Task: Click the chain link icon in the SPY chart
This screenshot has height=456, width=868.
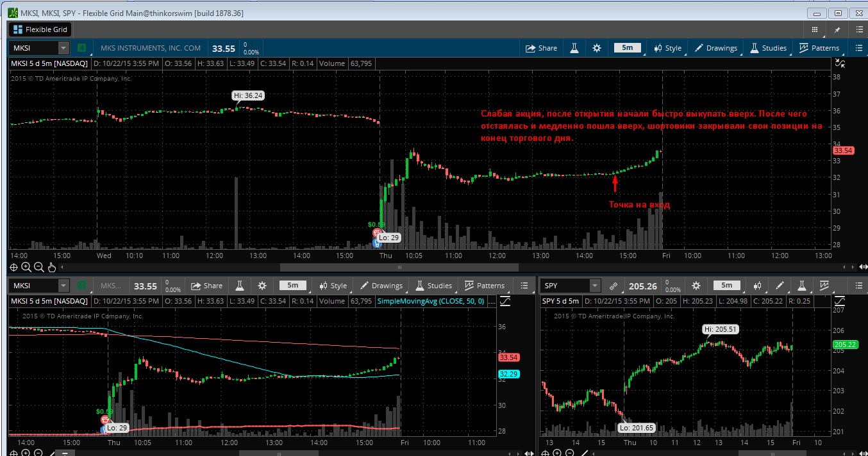Action: [613, 286]
